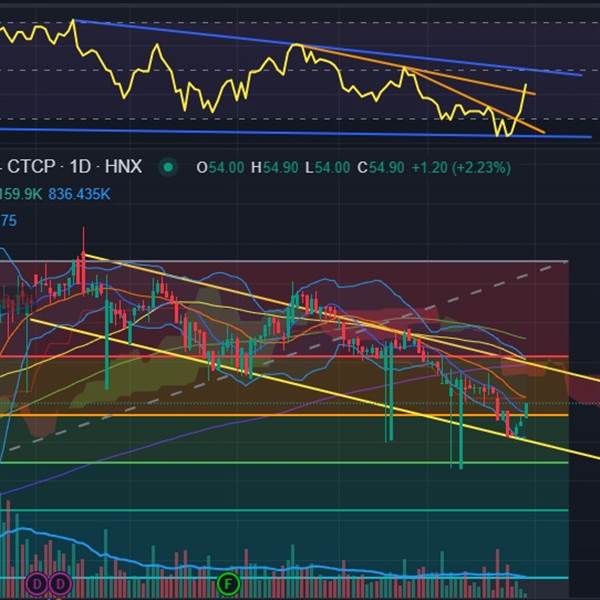Image resolution: width=600 pixels, height=600 pixels.
Task: Open the green F fundamentals marker
Action: (x=228, y=584)
